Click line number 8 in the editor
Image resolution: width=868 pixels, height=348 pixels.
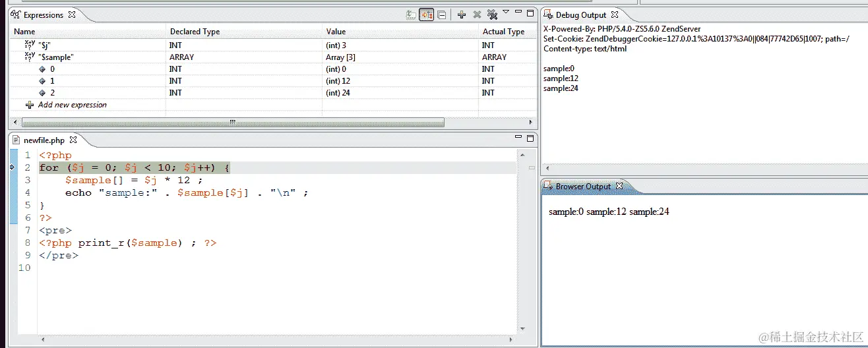[x=27, y=243]
